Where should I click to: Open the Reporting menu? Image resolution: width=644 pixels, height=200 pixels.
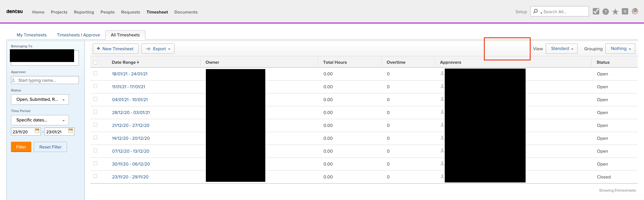[x=84, y=12]
